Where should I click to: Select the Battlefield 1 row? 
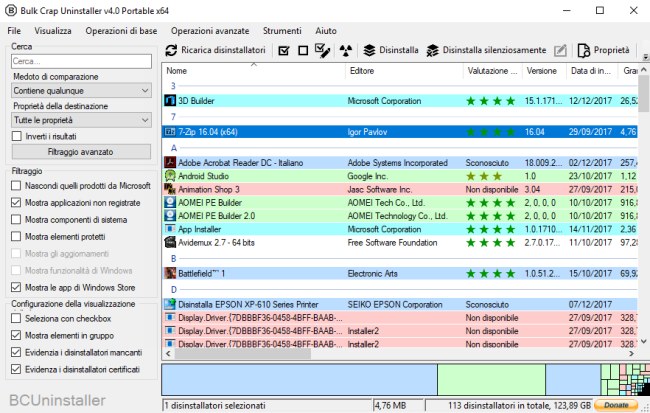pos(400,273)
